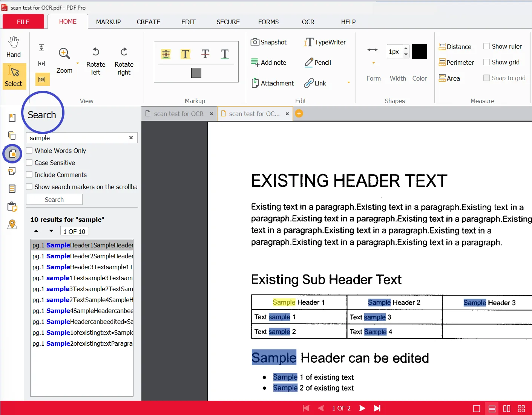This screenshot has height=415, width=532.
Task: Enable Case Sensitive search
Action: click(29, 163)
